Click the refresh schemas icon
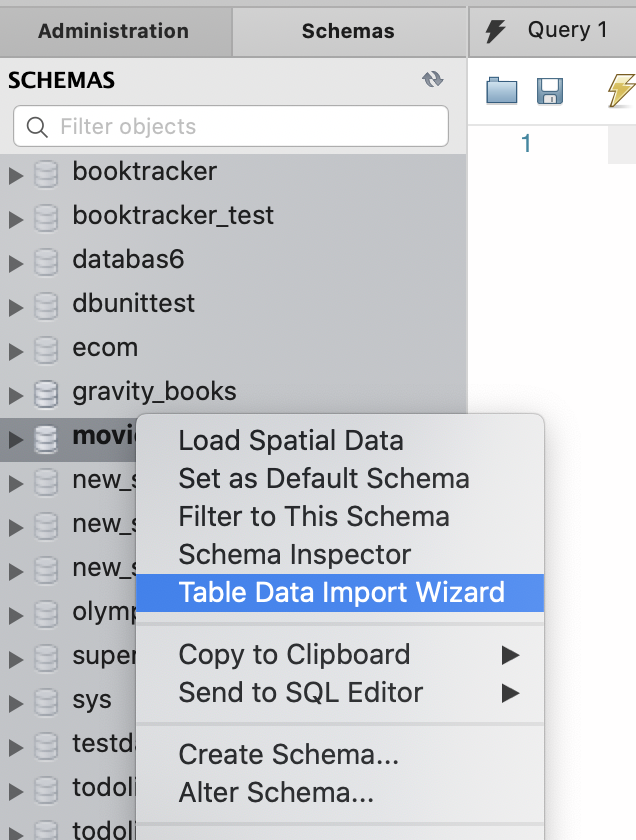636x840 pixels. click(432, 80)
